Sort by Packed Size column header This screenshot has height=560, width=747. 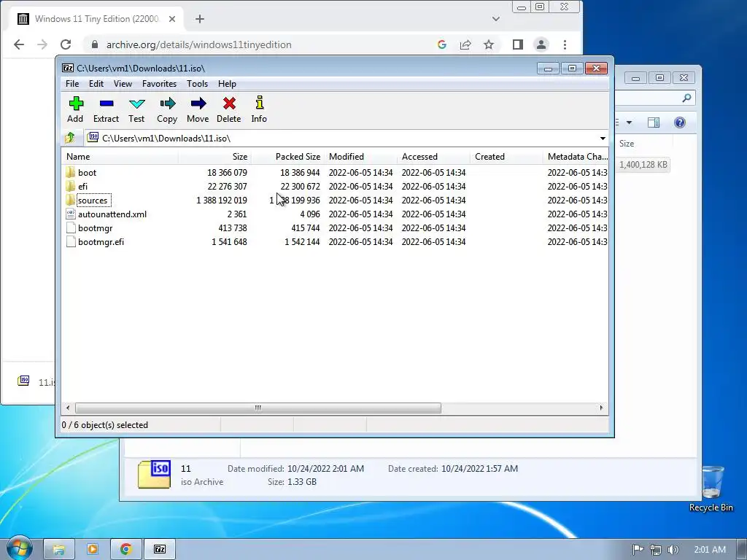(287, 157)
